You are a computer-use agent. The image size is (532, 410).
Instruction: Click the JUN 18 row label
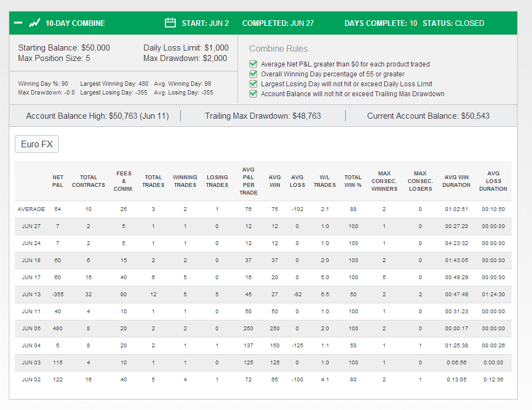tap(31, 260)
